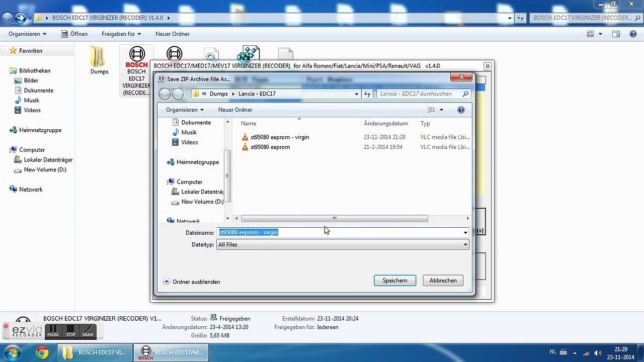
Task: Click the Explorer window back arrow
Action: 7,18
